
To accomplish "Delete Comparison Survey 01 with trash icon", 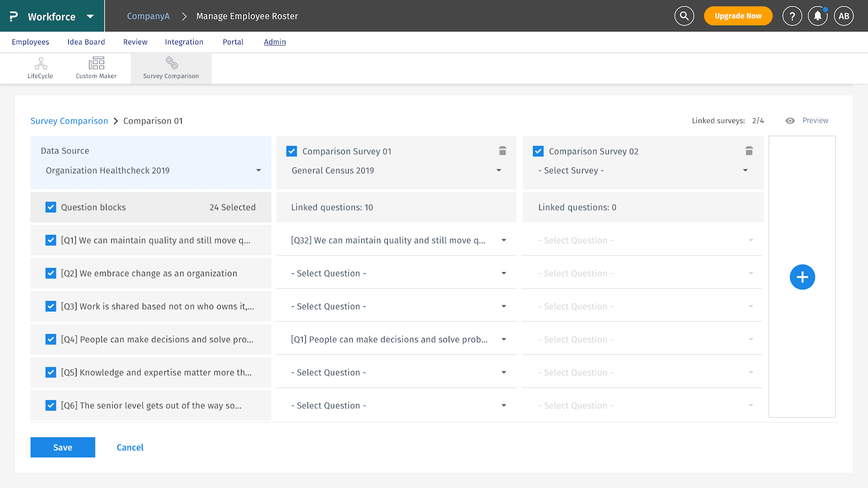I will point(502,151).
